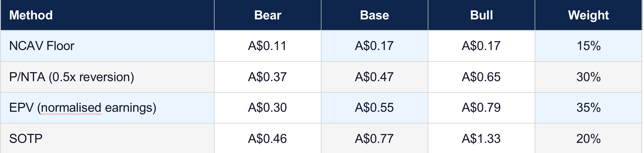
Task: Click the SOTP Bear value A$0.46
Action: (x=268, y=139)
